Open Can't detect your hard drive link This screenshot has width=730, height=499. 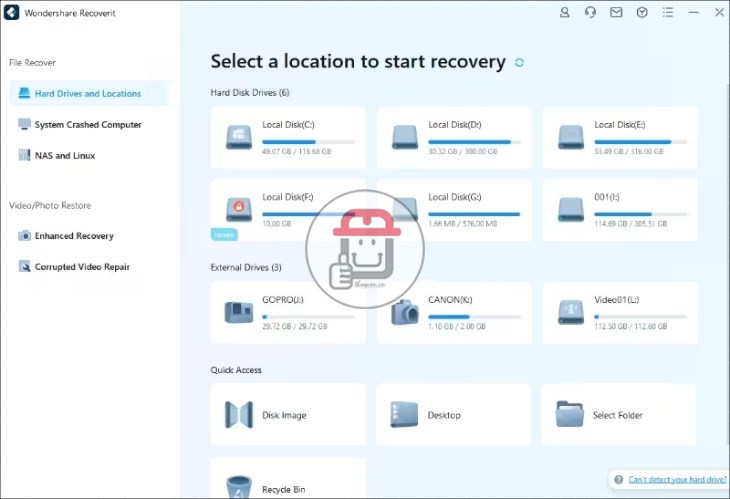click(677, 479)
